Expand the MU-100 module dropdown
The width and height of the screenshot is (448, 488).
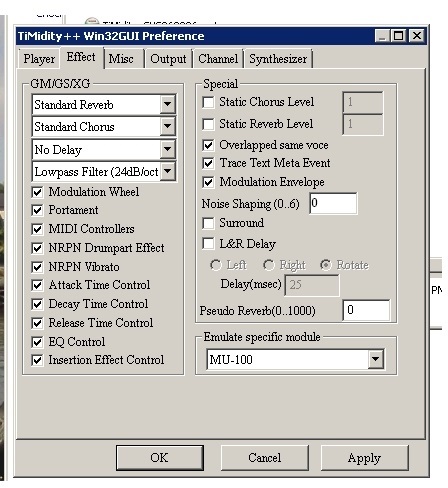pos(376,359)
